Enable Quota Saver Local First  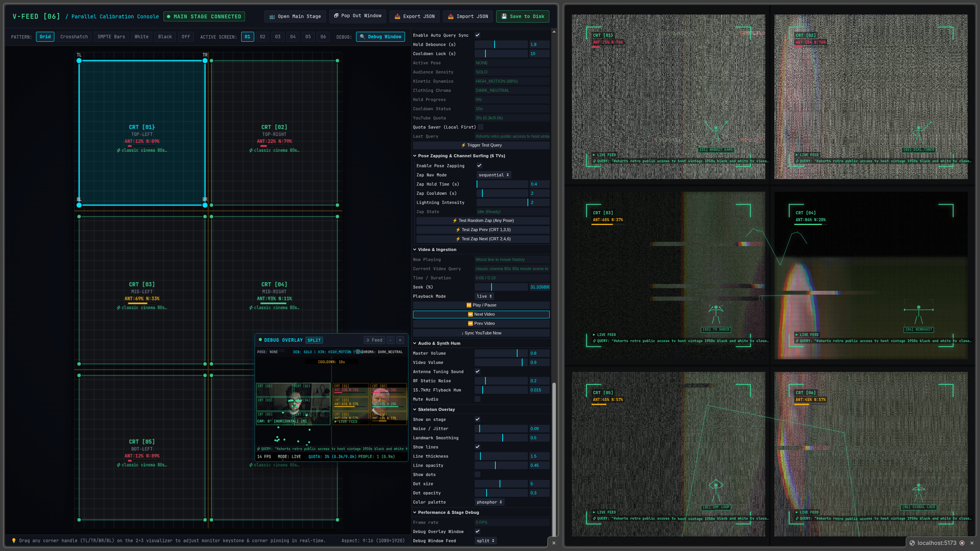(x=481, y=127)
